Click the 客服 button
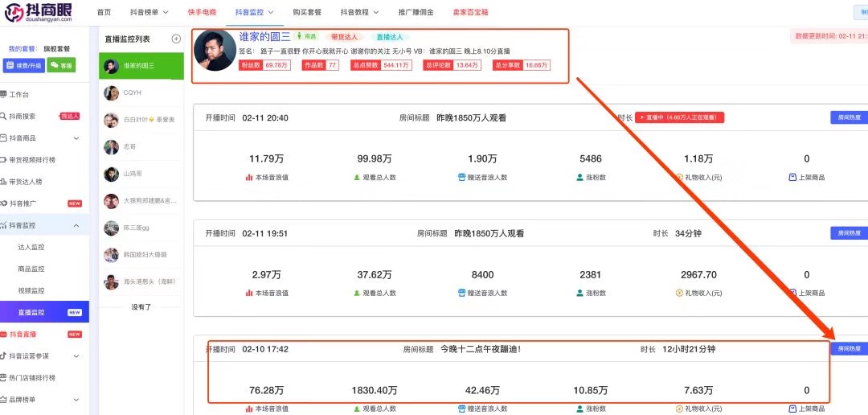Screen dimensions: 868x415 [x=61, y=65]
